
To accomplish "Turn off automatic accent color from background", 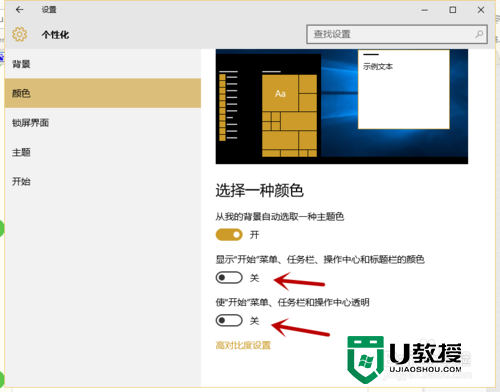I will click(229, 235).
